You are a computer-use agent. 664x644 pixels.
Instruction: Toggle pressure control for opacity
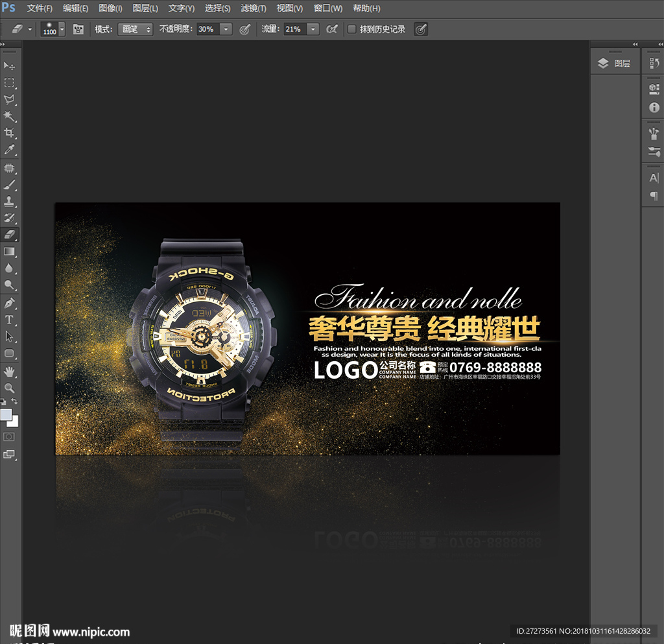tap(244, 29)
